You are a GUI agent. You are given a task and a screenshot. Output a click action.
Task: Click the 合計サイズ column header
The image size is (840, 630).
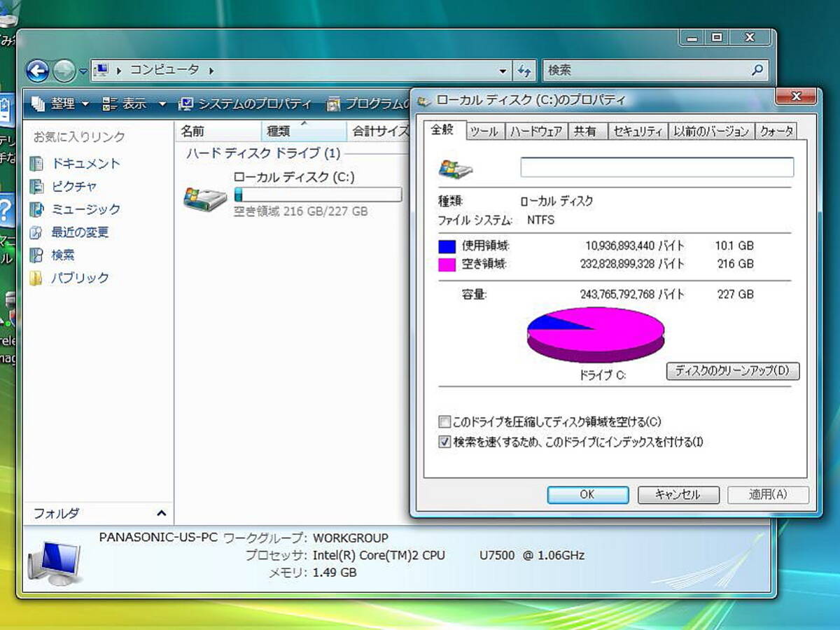point(379,131)
